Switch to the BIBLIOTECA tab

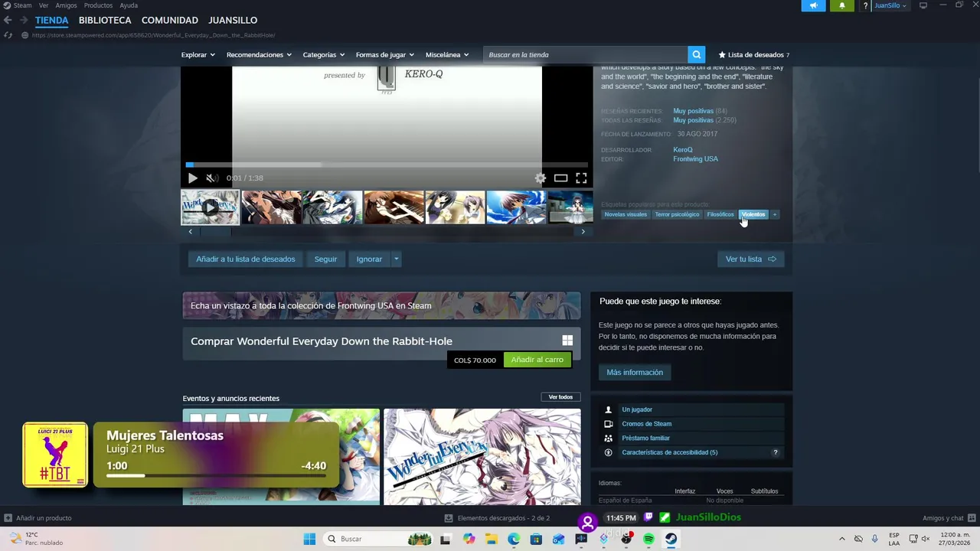(105, 20)
